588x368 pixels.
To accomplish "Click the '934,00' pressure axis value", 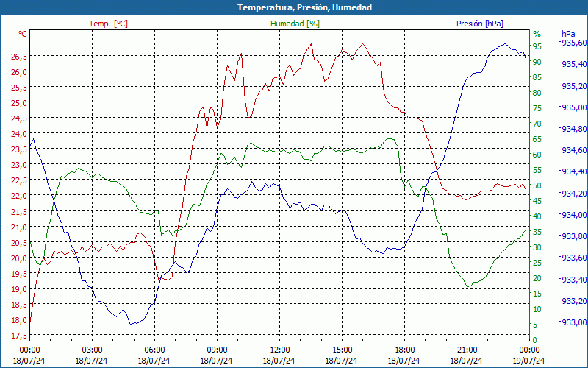I will 574,215.
